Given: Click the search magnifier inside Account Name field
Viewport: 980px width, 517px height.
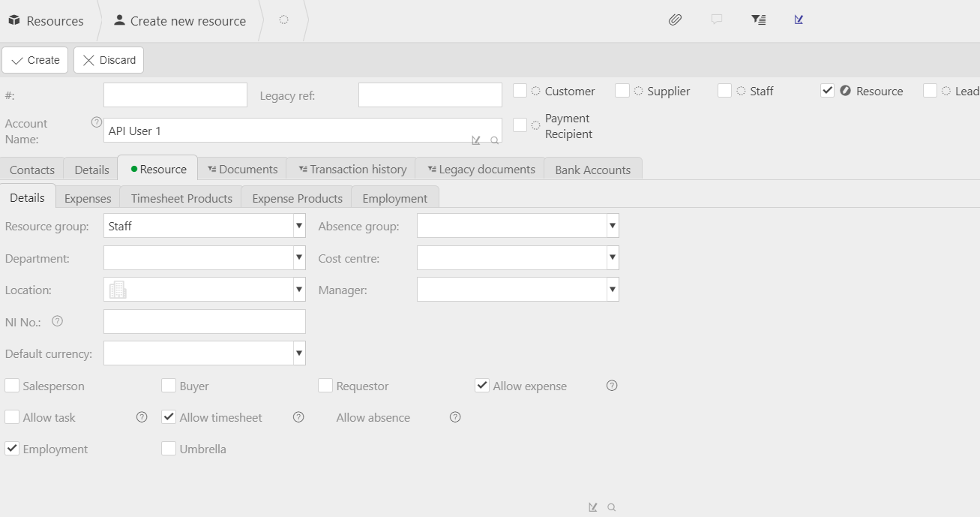Looking at the screenshot, I should click(x=494, y=140).
